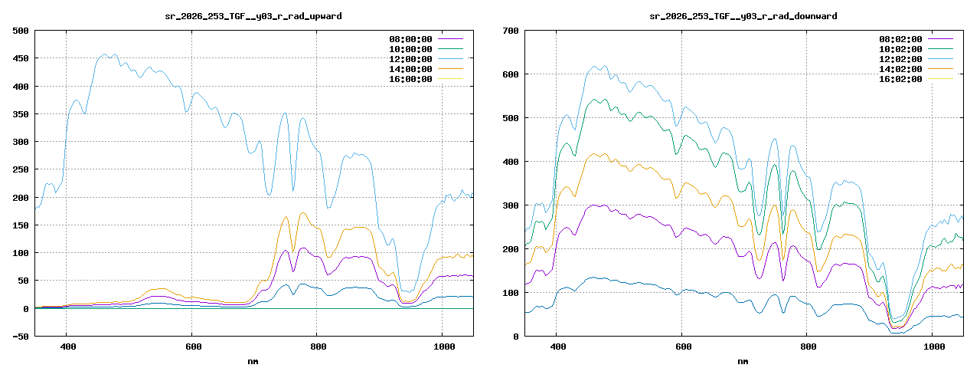Click the upward radiance chart title

click(x=253, y=15)
